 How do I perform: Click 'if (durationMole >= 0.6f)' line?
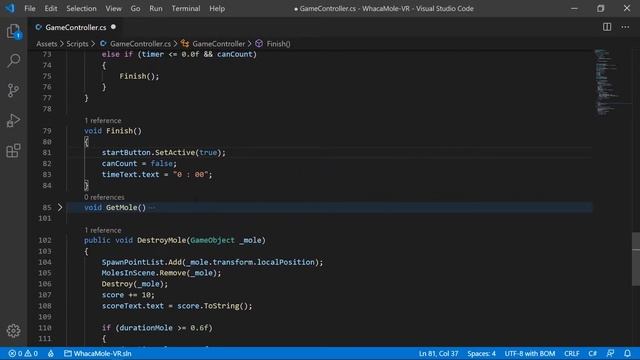[157, 328]
